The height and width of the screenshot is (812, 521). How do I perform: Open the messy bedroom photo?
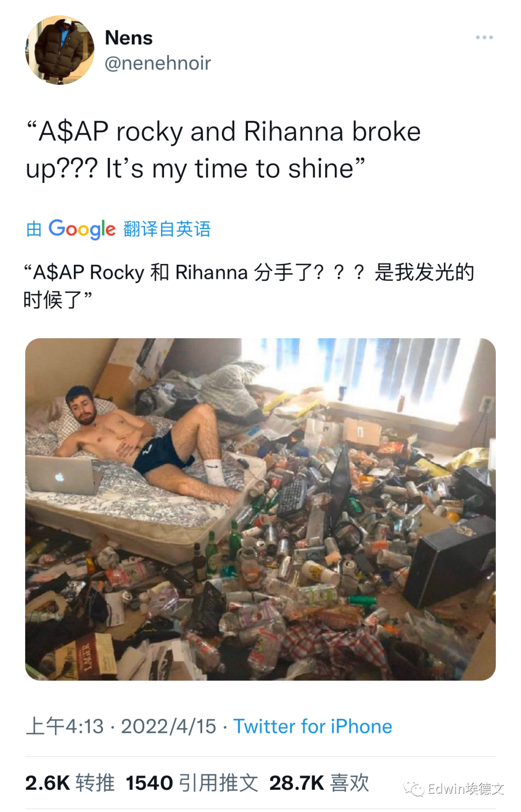point(260,509)
